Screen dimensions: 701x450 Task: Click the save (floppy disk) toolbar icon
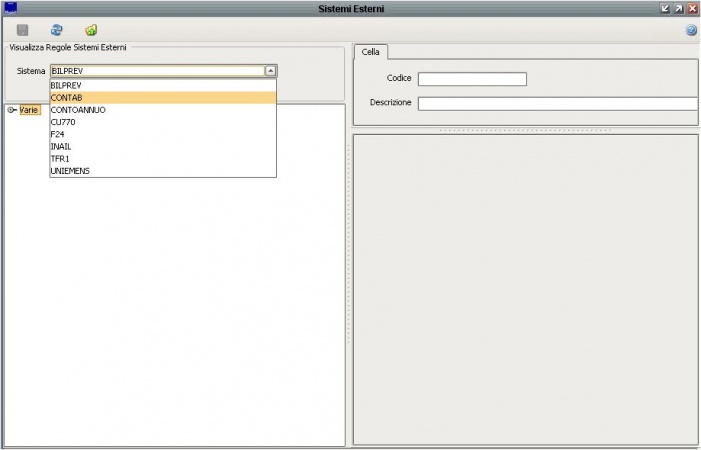pos(23,30)
